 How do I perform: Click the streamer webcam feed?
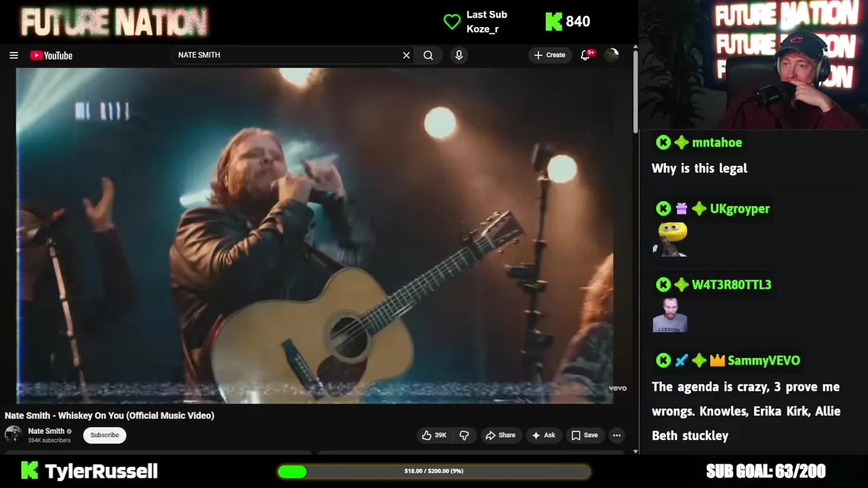753,64
